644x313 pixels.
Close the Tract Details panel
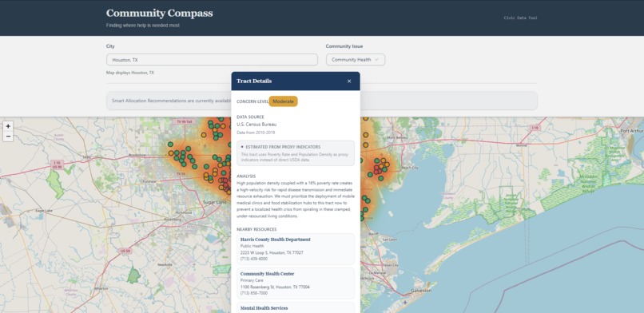349,81
